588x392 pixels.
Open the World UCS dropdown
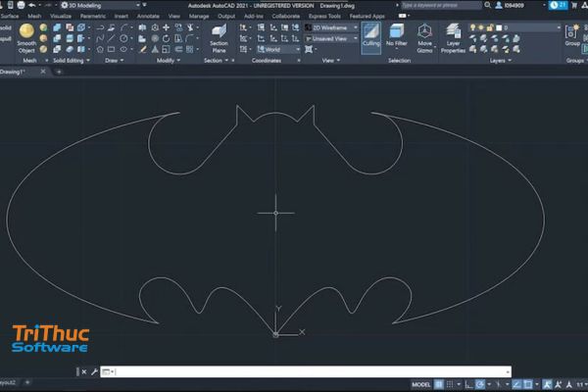click(x=278, y=50)
